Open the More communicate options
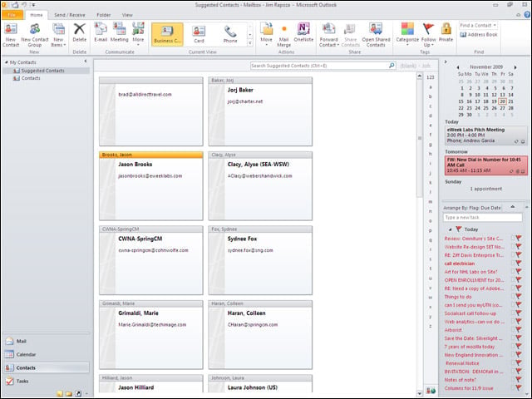The width and height of the screenshot is (532, 399). 138,34
